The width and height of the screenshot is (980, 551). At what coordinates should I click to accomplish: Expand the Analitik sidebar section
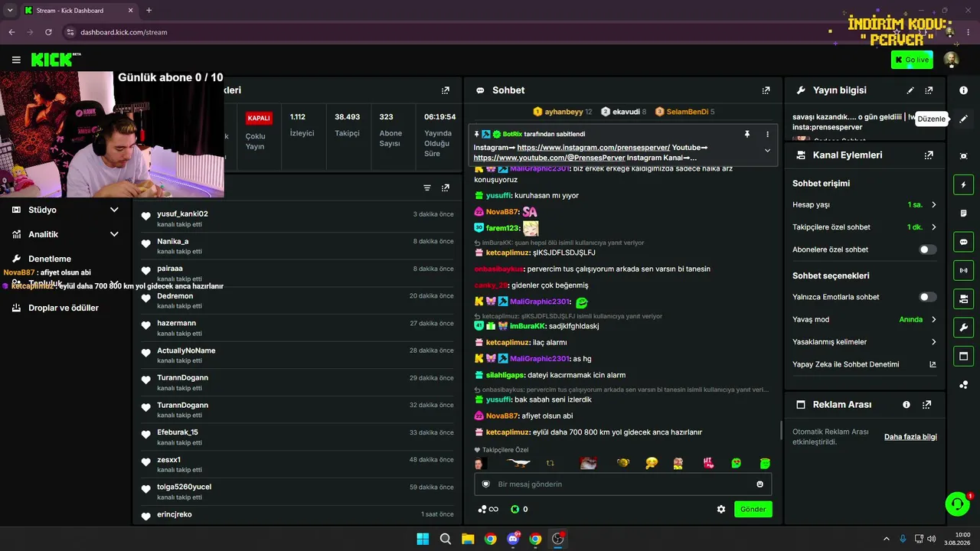[x=114, y=234]
